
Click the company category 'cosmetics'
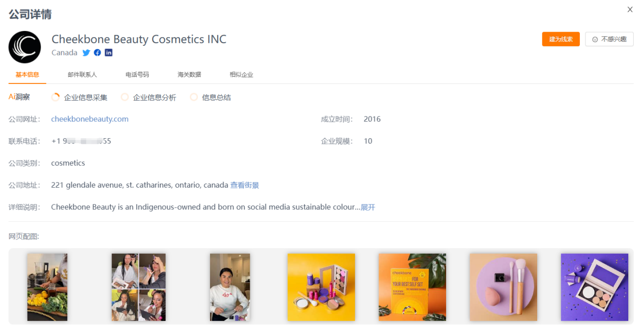pos(68,163)
